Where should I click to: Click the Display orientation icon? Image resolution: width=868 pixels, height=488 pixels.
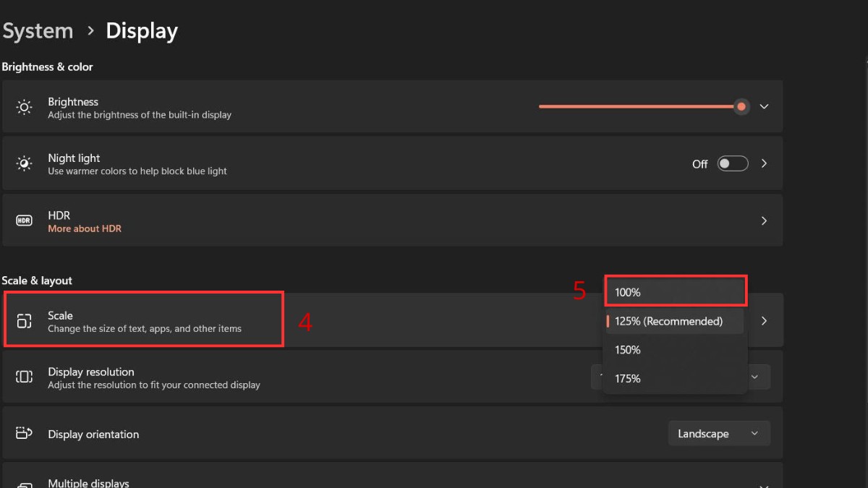pos(24,434)
